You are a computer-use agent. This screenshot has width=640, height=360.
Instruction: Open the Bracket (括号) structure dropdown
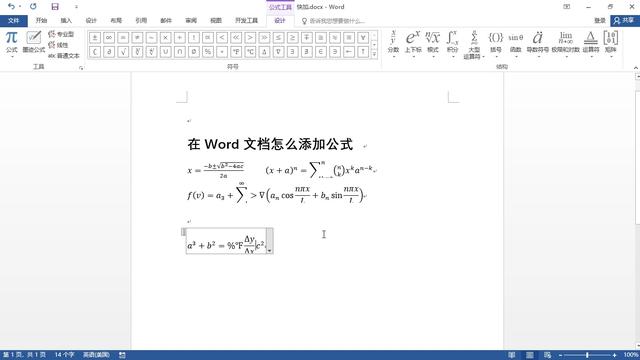(496, 44)
